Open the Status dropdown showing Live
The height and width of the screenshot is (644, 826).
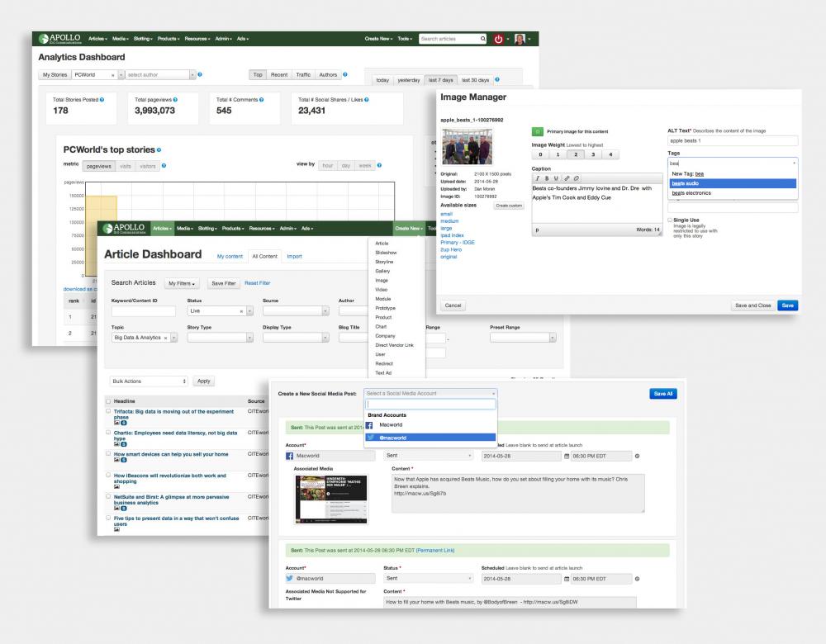point(221,311)
